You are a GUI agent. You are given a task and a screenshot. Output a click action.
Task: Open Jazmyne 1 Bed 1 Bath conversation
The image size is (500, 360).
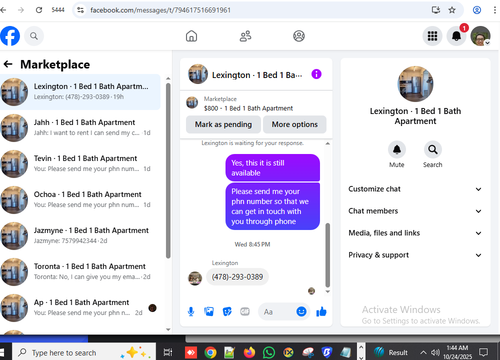pos(80,236)
